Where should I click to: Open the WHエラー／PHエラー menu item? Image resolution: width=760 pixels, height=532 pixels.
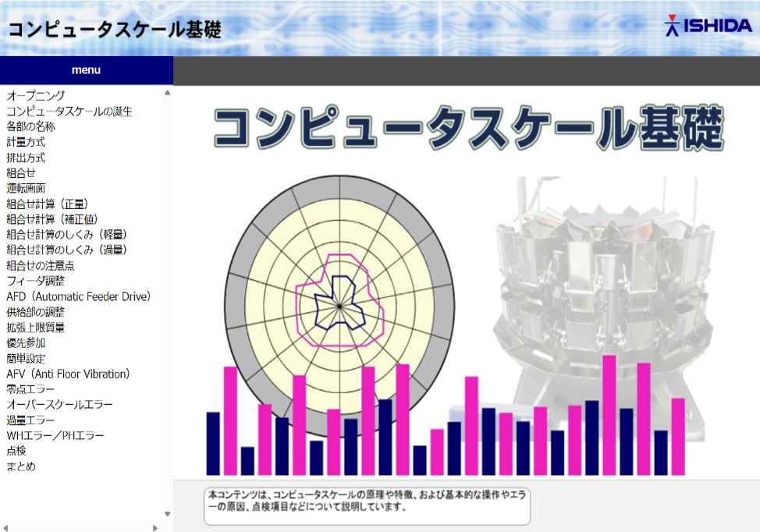tap(55, 435)
